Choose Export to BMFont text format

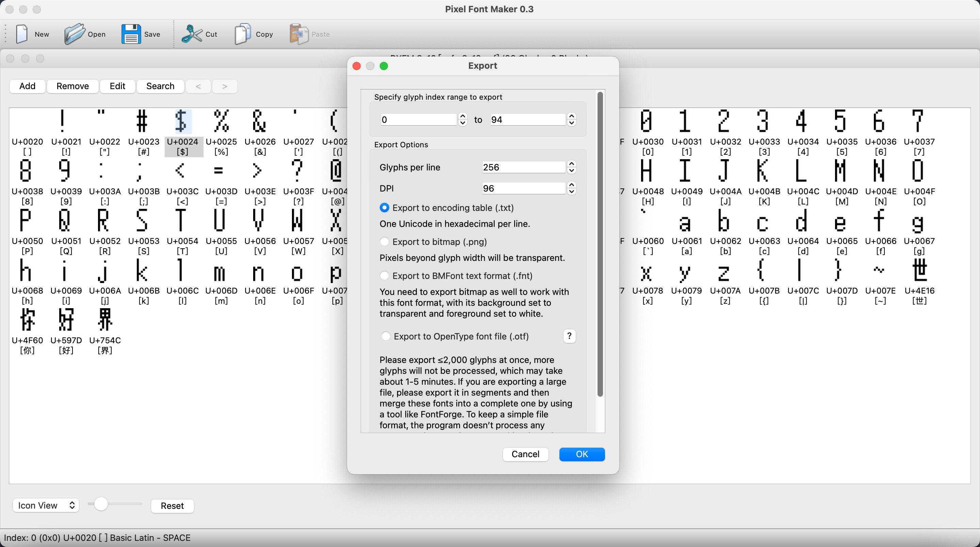(384, 276)
